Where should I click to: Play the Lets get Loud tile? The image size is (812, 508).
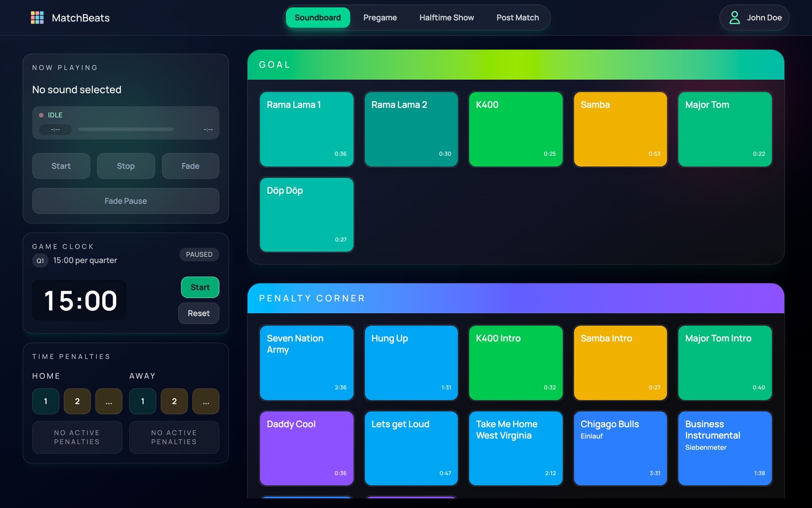coord(411,449)
